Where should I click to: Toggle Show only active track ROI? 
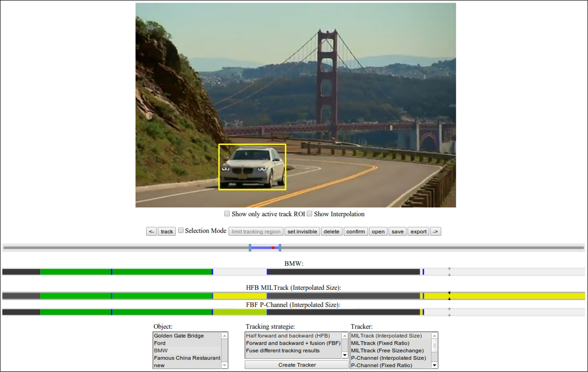tap(227, 214)
